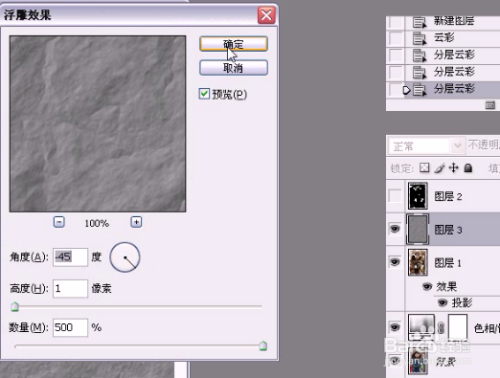The image size is (500, 378).
Task: Click the small icon at History panel bottom
Action: pyautogui.click(x=490, y=105)
